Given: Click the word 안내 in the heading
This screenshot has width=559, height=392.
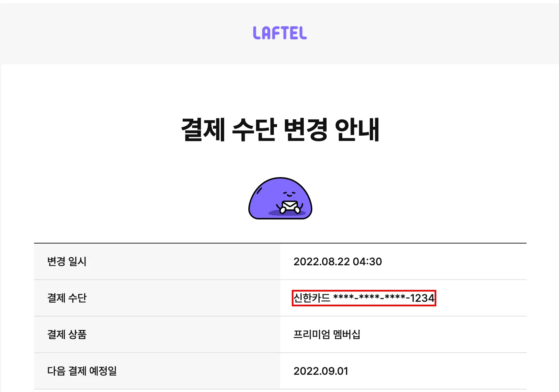Looking at the screenshot, I should pyautogui.click(x=357, y=130).
